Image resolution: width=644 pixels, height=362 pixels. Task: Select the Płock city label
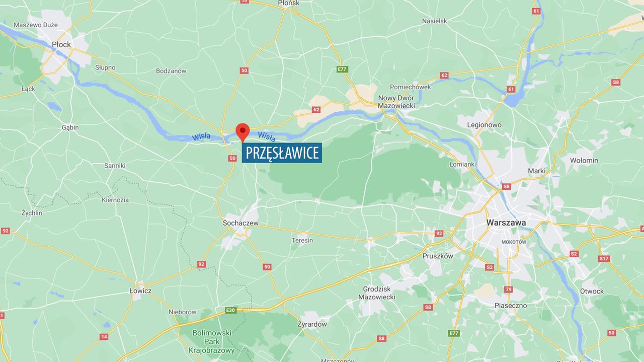click(x=61, y=44)
